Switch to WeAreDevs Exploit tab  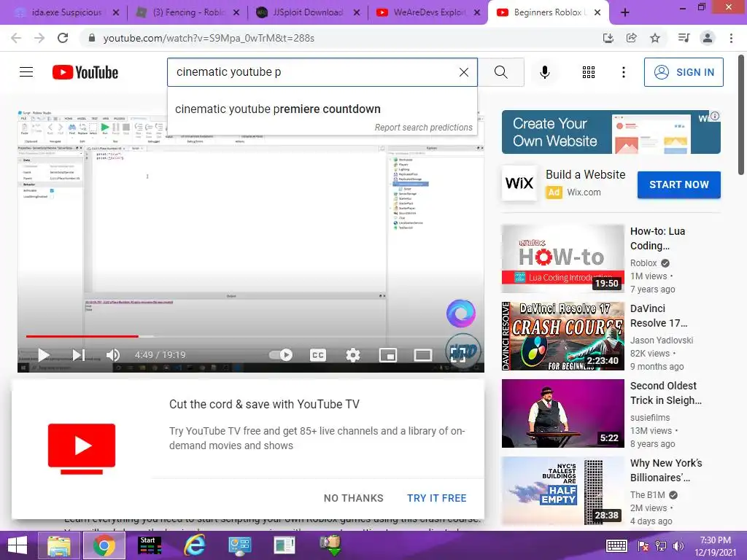tap(429, 12)
